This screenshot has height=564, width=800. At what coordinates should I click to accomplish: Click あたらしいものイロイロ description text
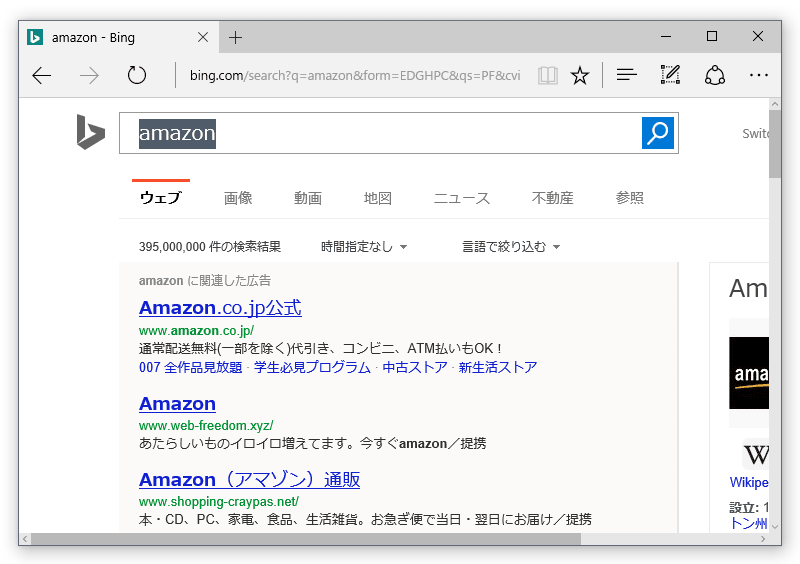(312, 444)
